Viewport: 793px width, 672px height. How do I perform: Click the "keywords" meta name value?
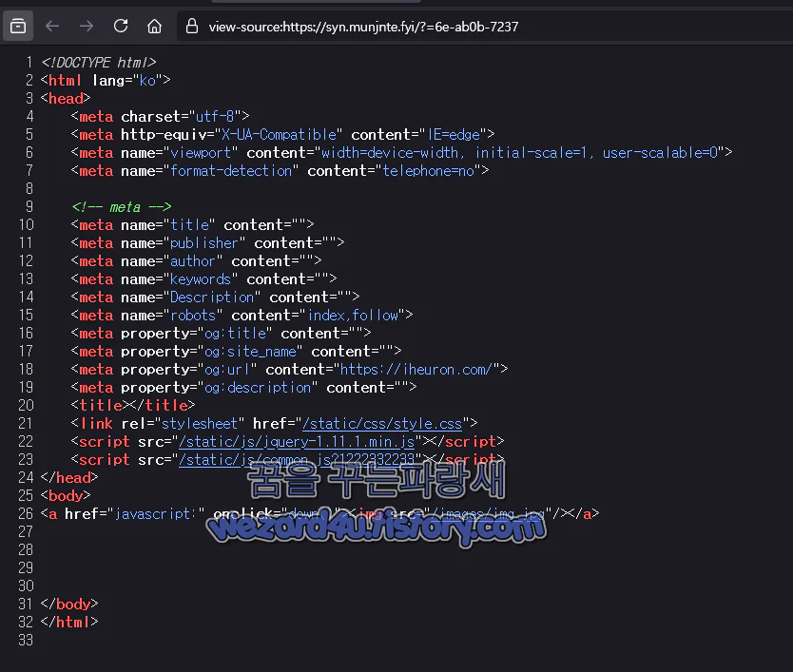[201, 279]
